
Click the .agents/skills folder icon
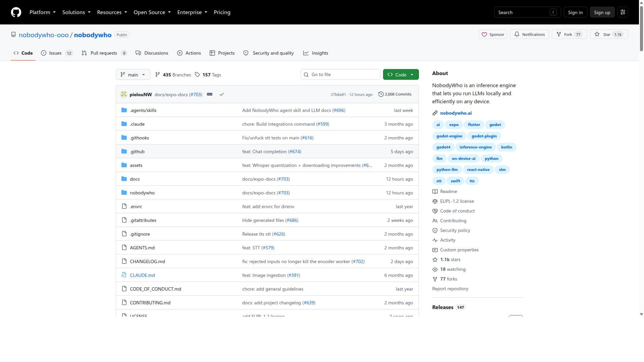click(x=124, y=110)
